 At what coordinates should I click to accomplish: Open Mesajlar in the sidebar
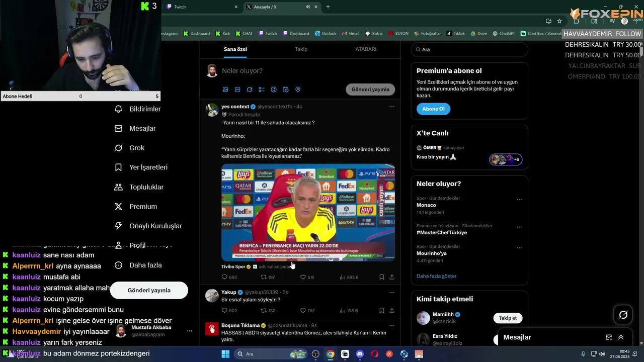tap(135, 129)
